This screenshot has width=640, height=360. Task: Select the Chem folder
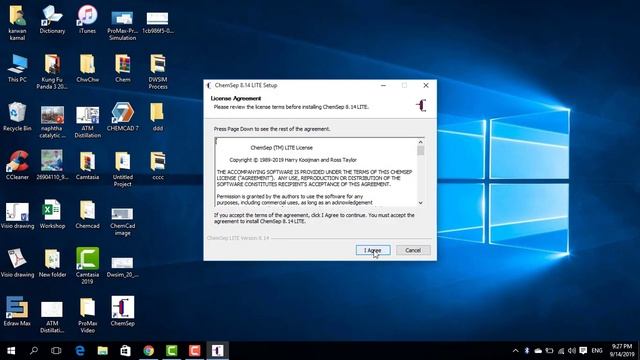[x=122, y=68]
